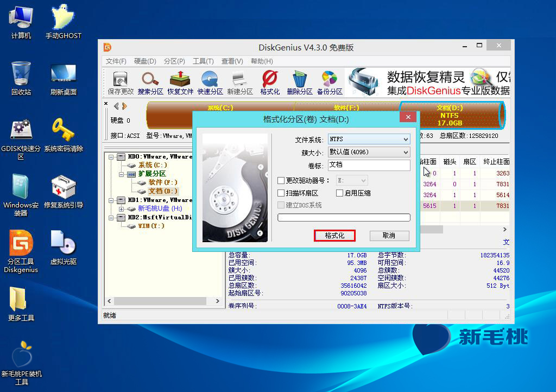Select the 删除分区 delete partition tool
Viewport: 556px width, 392px height.
[x=300, y=83]
